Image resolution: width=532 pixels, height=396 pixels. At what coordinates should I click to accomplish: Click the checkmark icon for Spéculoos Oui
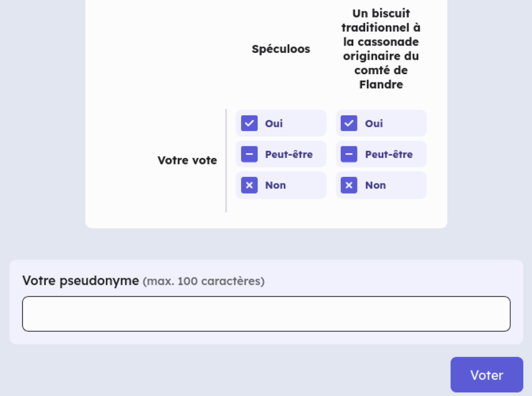(x=249, y=124)
